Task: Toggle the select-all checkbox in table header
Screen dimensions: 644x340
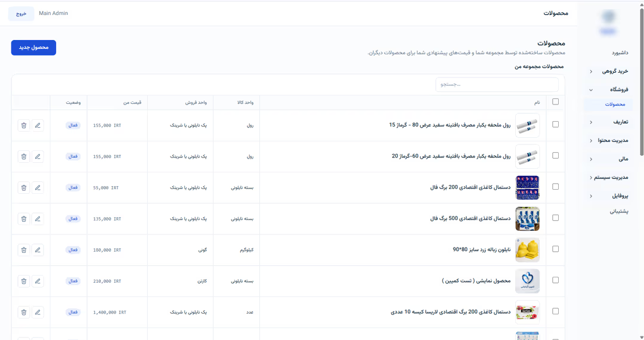Action: (x=555, y=101)
